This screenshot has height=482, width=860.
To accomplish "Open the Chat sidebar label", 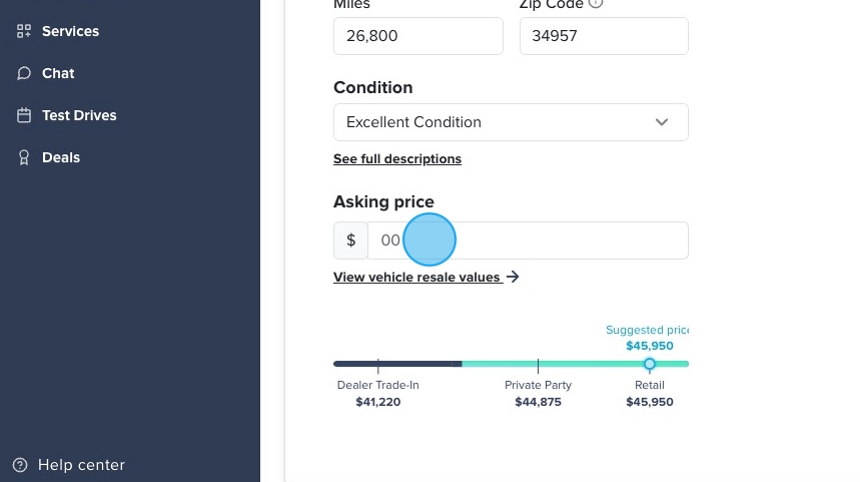I will pos(58,73).
